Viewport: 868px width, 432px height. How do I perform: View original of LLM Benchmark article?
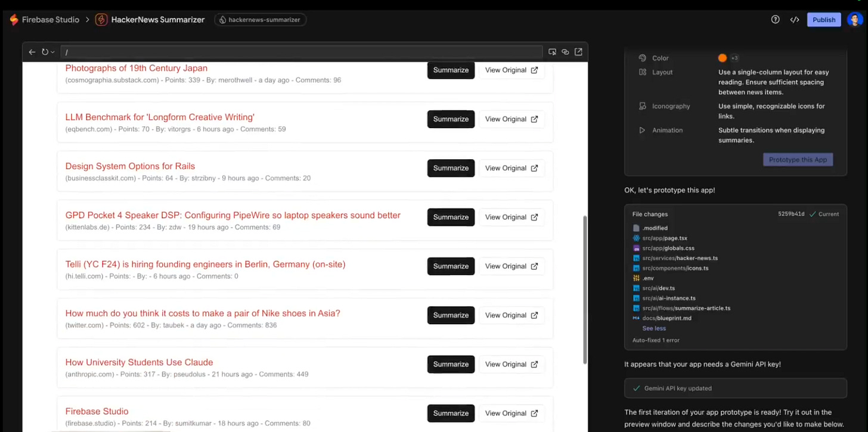tap(511, 119)
